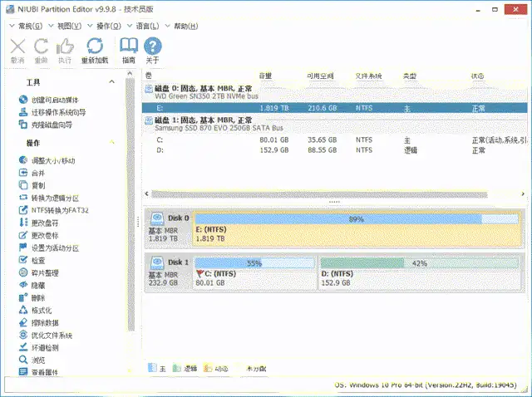
Task: Select the E: (NTFS) partition bar
Action: (x=357, y=229)
